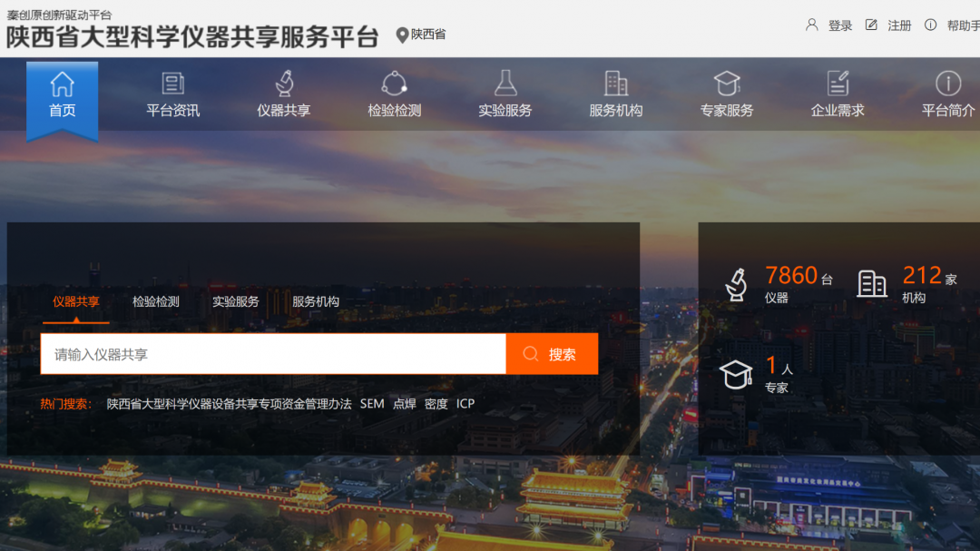Select the 仪器共享 microscope icon
This screenshot has height=551, width=980.
283,84
